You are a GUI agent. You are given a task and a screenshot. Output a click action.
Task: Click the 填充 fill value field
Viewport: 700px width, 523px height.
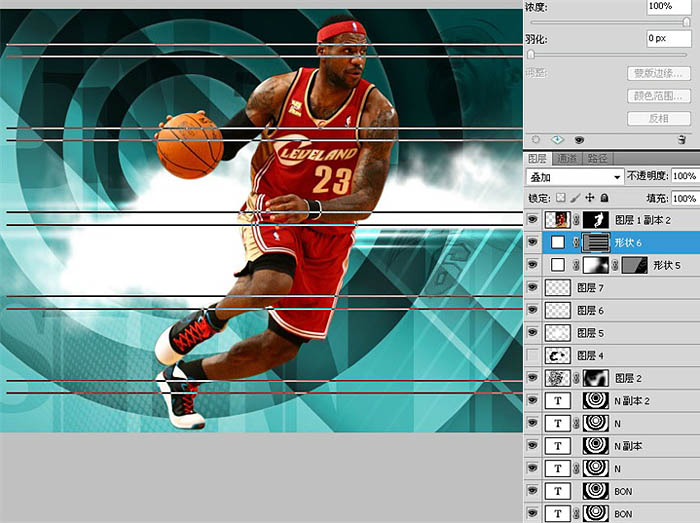684,198
